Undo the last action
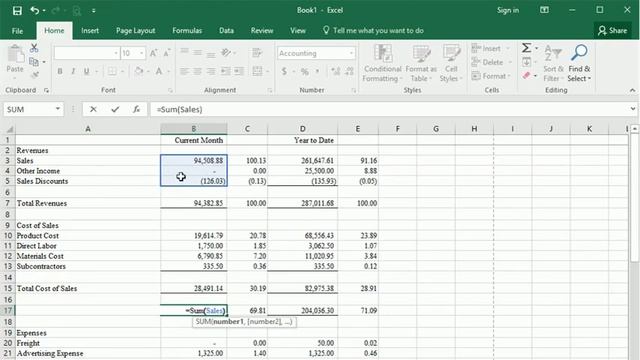 coord(35,11)
